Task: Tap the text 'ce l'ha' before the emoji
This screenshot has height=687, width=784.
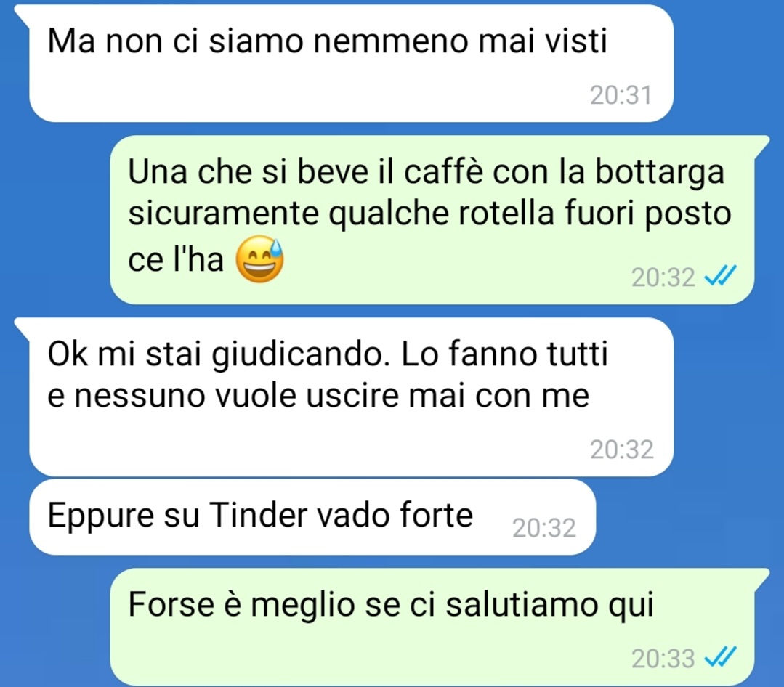Action: 176,260
